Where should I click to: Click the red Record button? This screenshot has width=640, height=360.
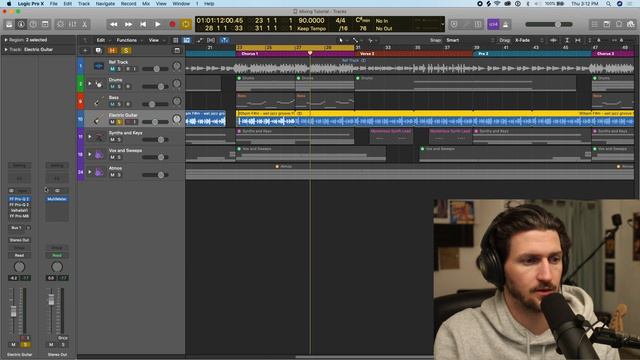pyautogui.click(x=172, y=24)
